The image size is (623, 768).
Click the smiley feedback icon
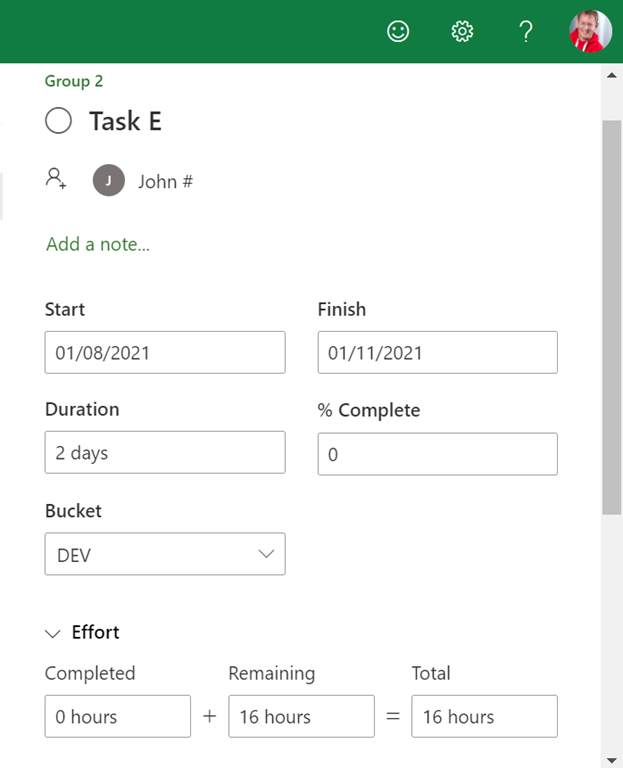pos(398,32)
